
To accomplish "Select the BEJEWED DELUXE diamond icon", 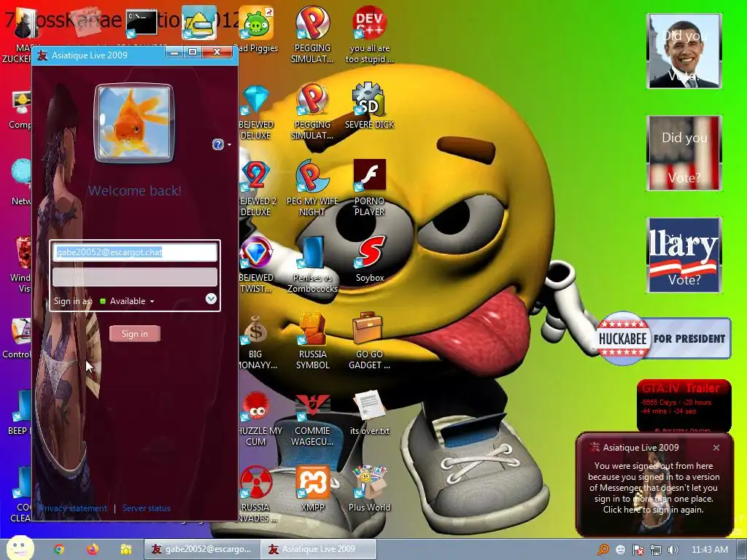I will [x=256, y=112].
